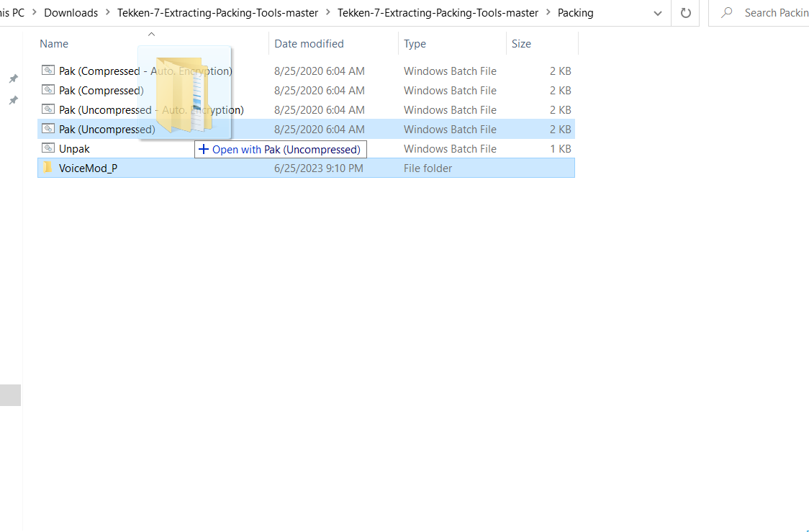Click the navigation pane scrollbar thumb
Viewport: 809px width, 532px height.
(10, 395)
